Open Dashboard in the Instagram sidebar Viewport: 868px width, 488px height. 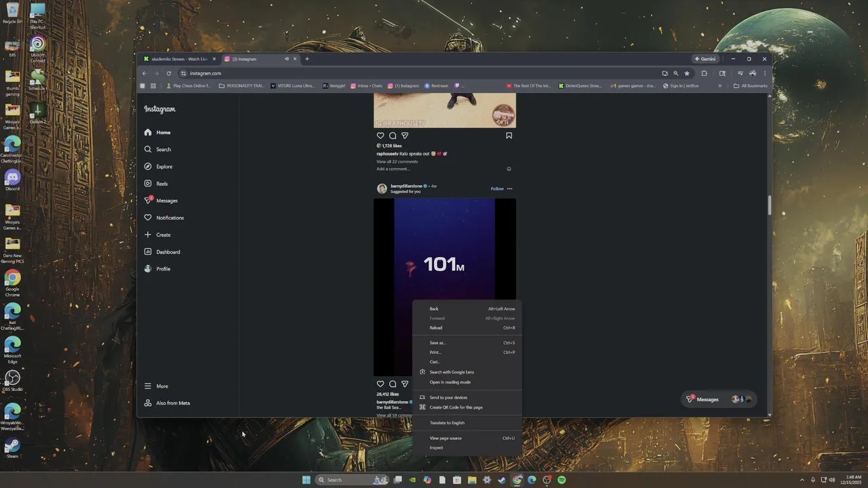(162, 251)
